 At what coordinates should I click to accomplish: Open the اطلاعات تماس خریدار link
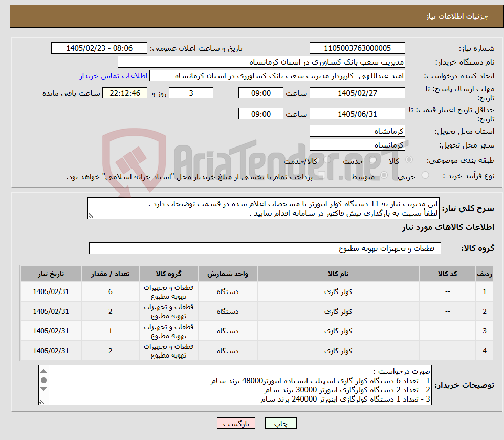pos(114,76)
